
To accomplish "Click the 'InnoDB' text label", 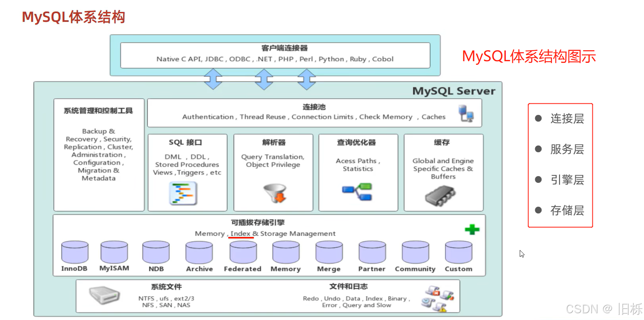I will [x=74, y=269].
